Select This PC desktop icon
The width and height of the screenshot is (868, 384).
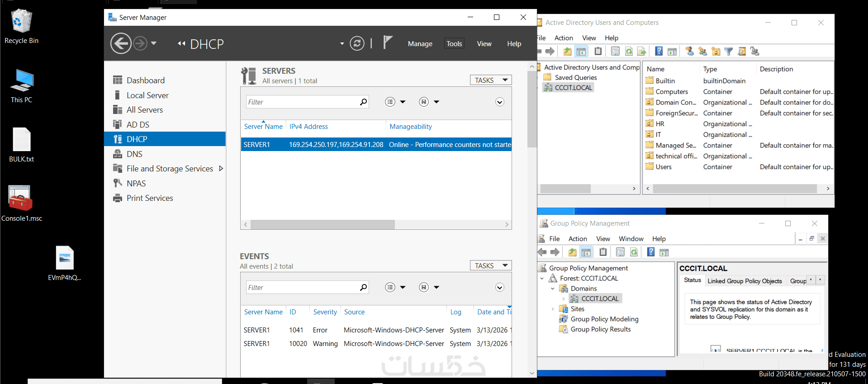(x=21, y=86)
